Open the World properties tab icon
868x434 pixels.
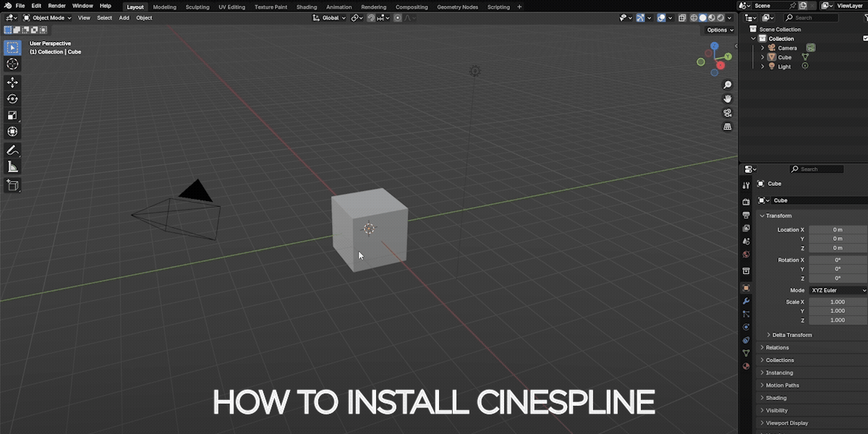(x=746, y=255)
